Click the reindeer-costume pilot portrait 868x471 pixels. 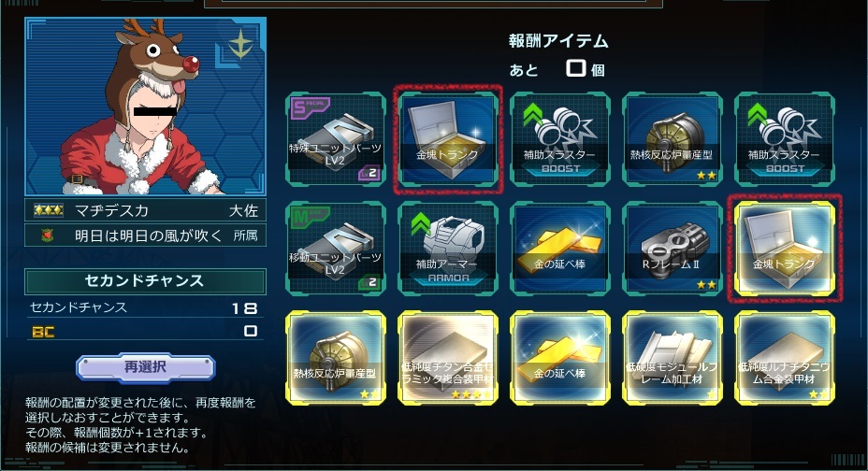tap(146, 107)
